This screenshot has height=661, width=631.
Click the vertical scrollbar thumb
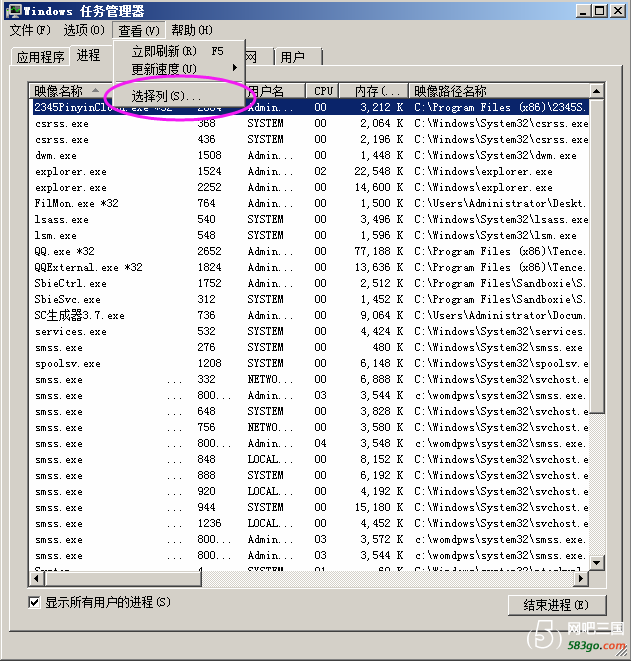596,255
